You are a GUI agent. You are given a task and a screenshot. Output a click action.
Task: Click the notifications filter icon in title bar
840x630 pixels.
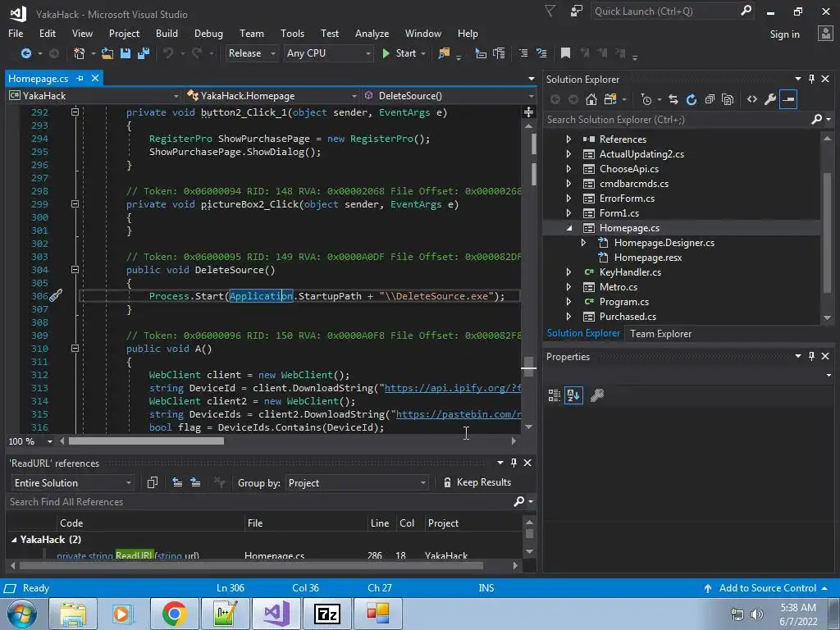550,11
